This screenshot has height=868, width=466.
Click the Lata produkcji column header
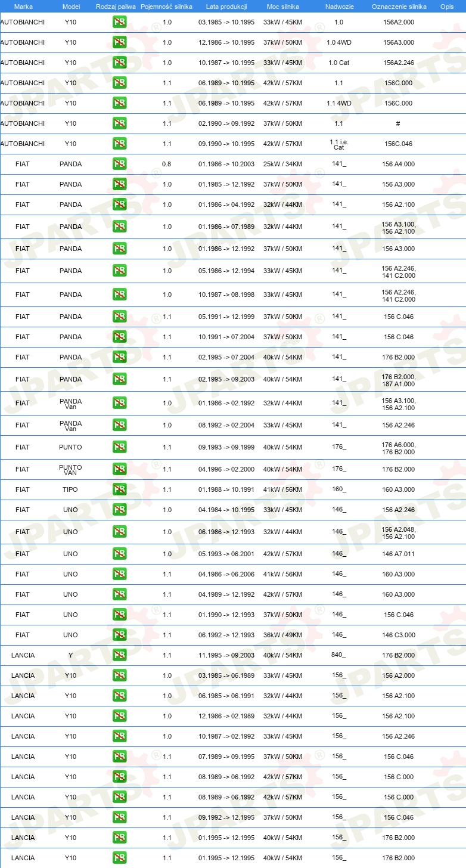(x=226, y=7)
